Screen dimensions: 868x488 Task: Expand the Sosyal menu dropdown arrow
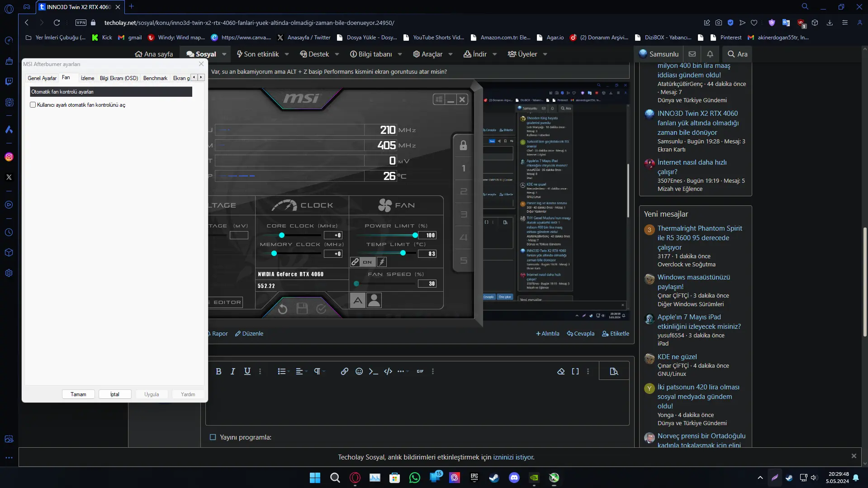(x=224, y=54)
